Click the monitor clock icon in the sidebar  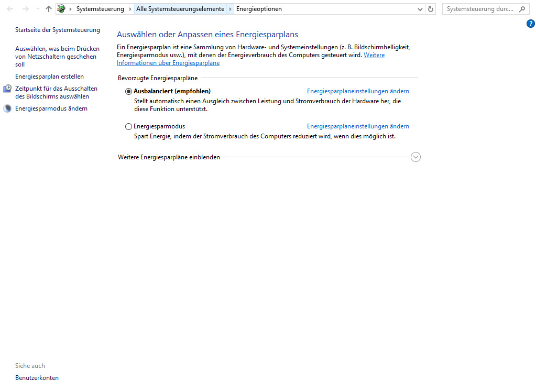7,89
